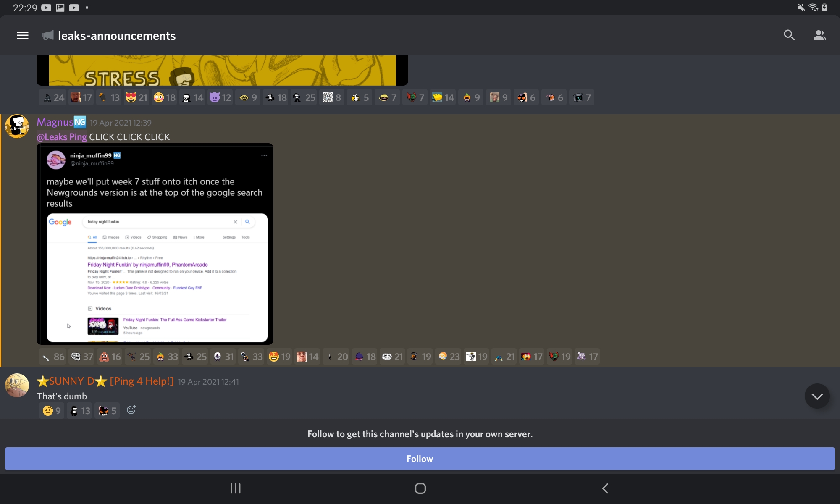Tap the leaks-announcements megaphone channel icon

click(47, 36)
